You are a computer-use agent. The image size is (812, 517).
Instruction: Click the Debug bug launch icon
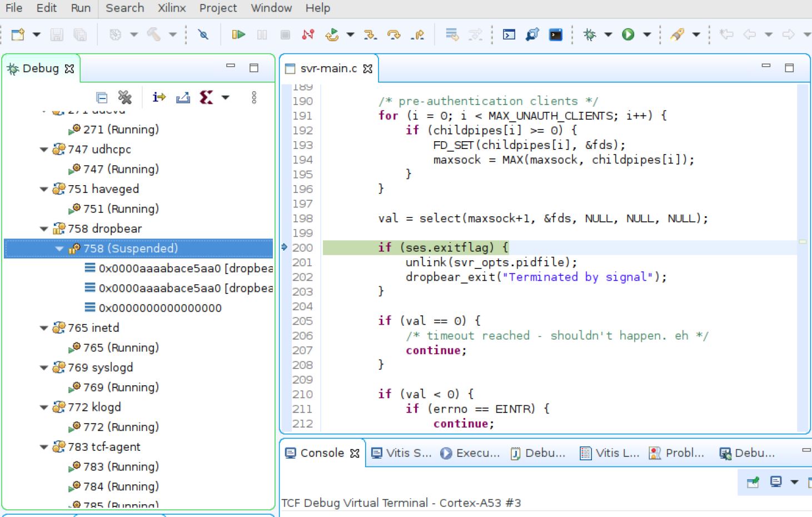pyautogui.click(x=590, y=34)
